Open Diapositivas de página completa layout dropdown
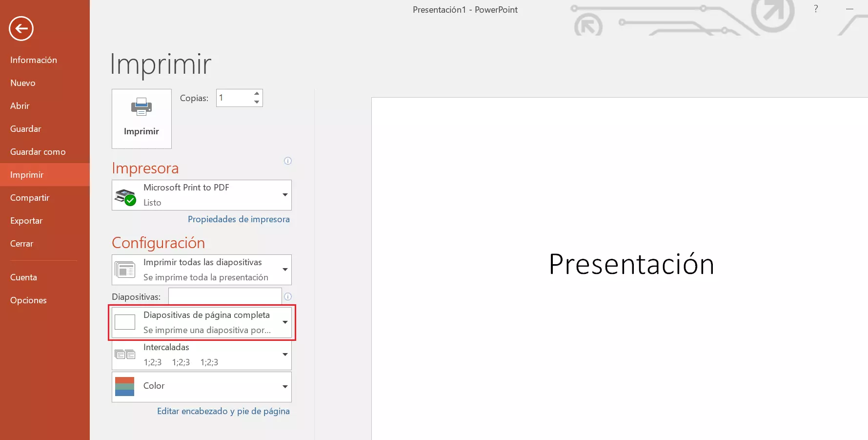 [x=202, y=322]
